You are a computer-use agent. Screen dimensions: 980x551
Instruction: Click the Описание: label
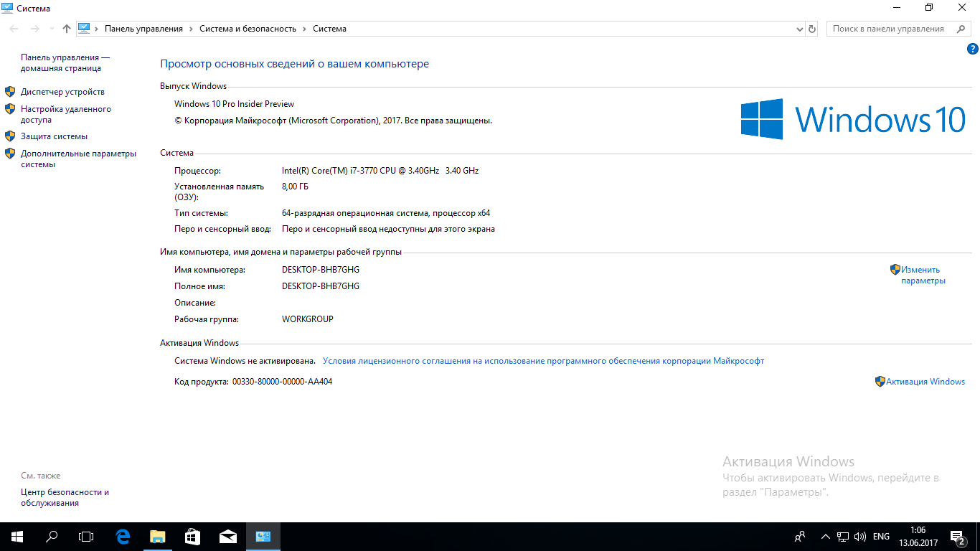click(x=195, y=303)
